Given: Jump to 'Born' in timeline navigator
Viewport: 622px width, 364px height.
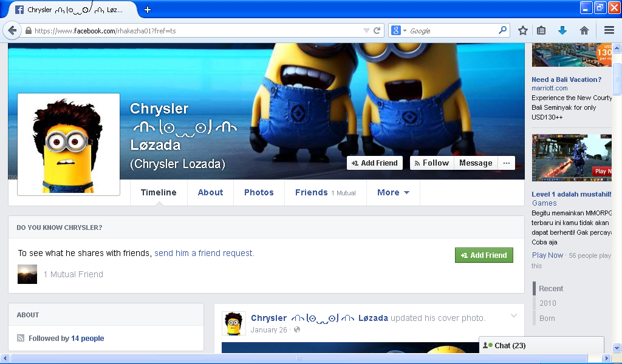Looking at the screenshot, I should point(547,318).
